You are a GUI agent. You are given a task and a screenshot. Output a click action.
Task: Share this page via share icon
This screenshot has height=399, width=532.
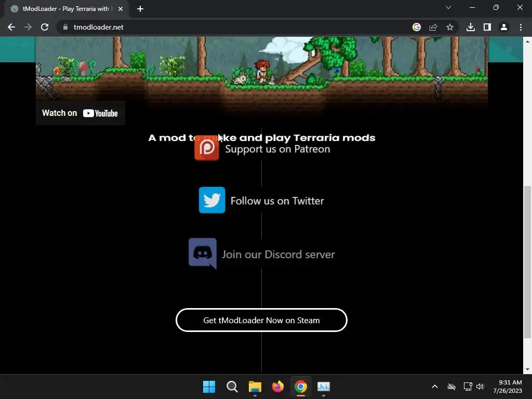[433, 27]
